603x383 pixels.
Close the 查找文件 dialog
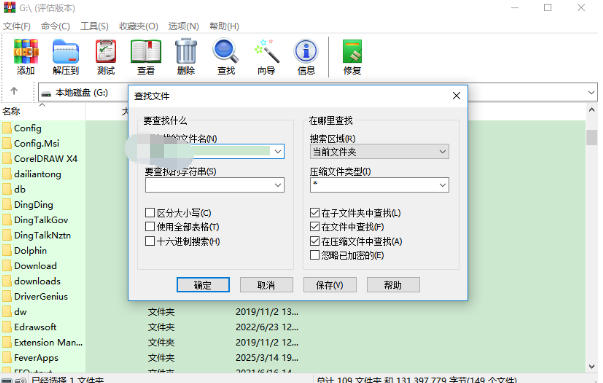456,96
